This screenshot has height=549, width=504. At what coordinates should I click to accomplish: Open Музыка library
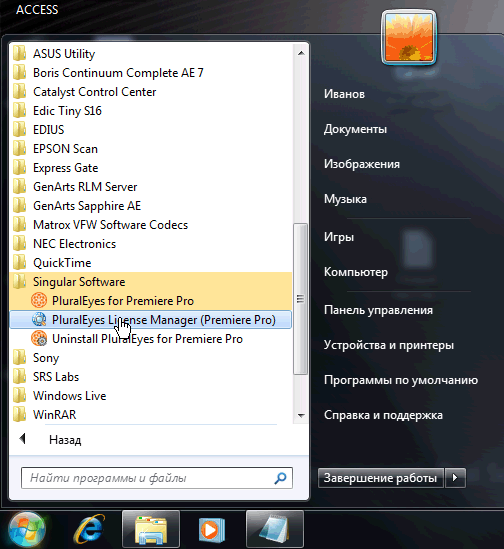345,199
